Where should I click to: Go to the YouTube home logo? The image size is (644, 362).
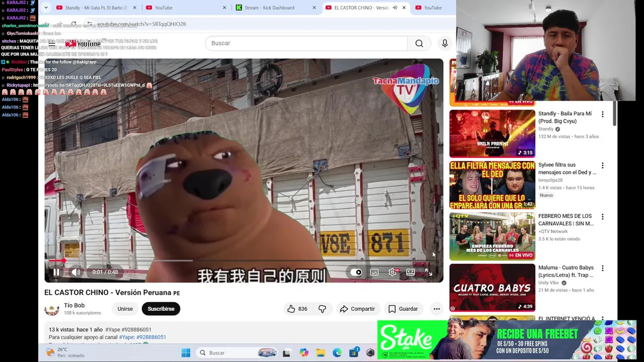coord(83,44)
